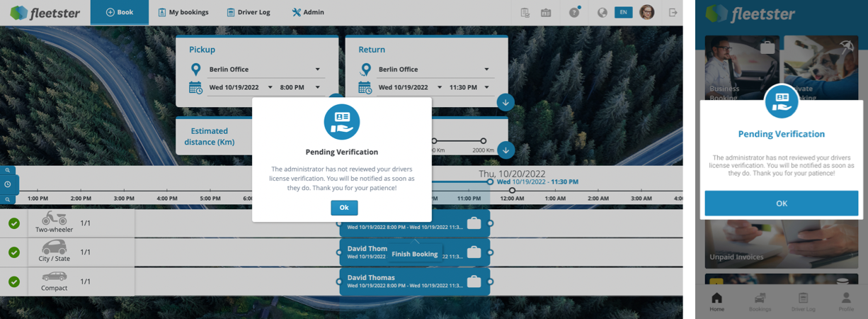The height and width of the screenshot is (319, 868).
Task: Open the checklist document icon in header
Action: (525, 12)
